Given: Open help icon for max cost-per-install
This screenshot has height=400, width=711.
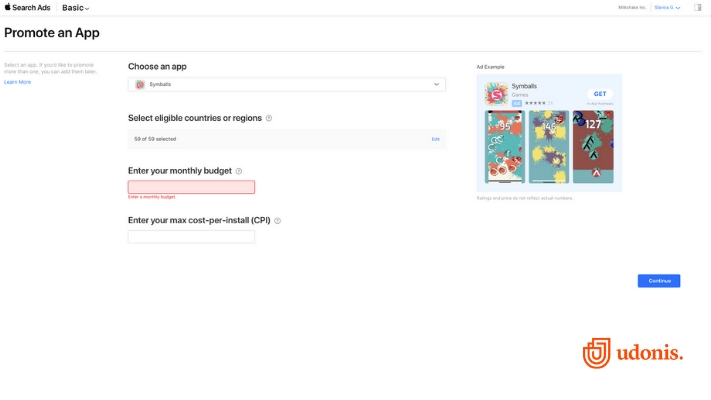Looking at the screenshot, I should (x=278, y=221).
